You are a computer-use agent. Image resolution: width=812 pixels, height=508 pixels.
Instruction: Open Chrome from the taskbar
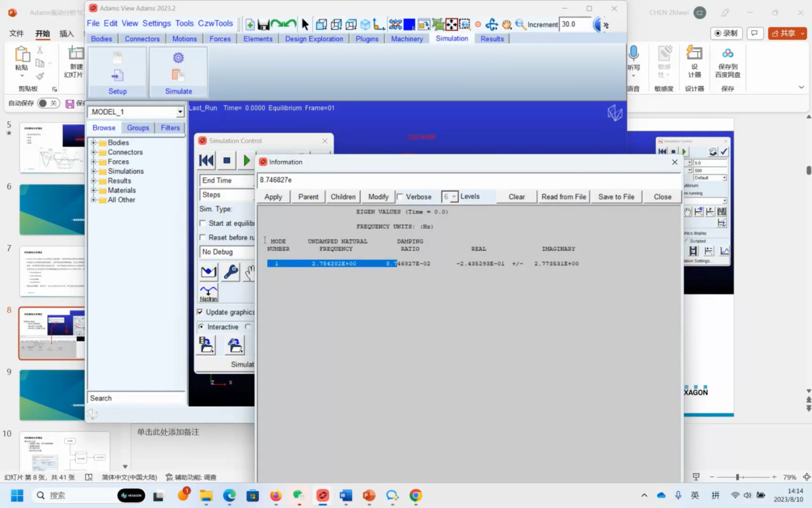pyautogui.click(x=415, y=496)
